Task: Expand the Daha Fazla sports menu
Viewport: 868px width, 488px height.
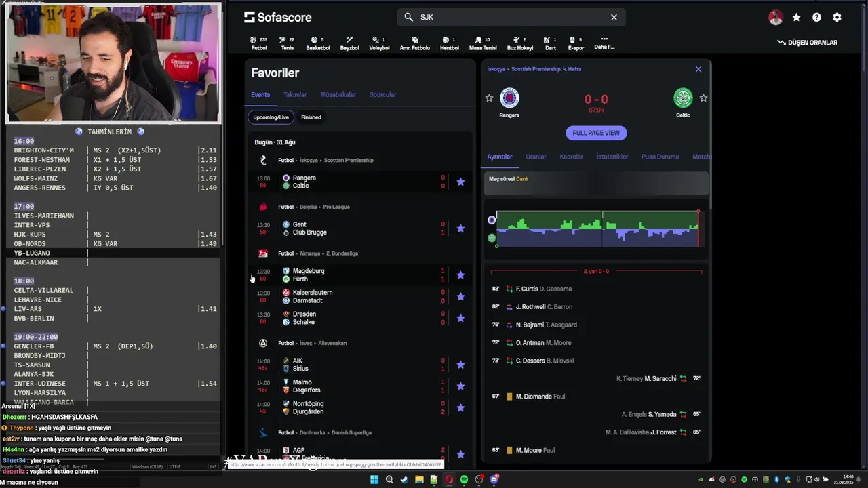Action: coord(604,43)
